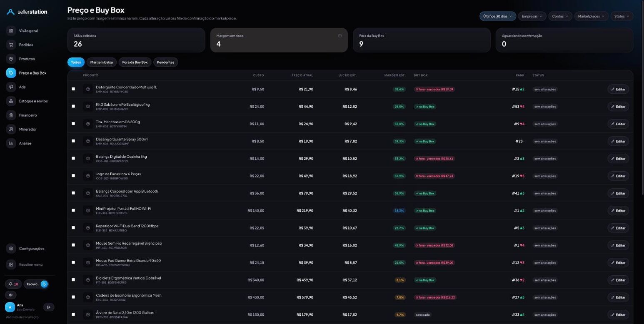The height and width of the screenshot is (324, 644).
Task: Open the Últimos 30 dias dropdown
Action: tap(498, 16)
